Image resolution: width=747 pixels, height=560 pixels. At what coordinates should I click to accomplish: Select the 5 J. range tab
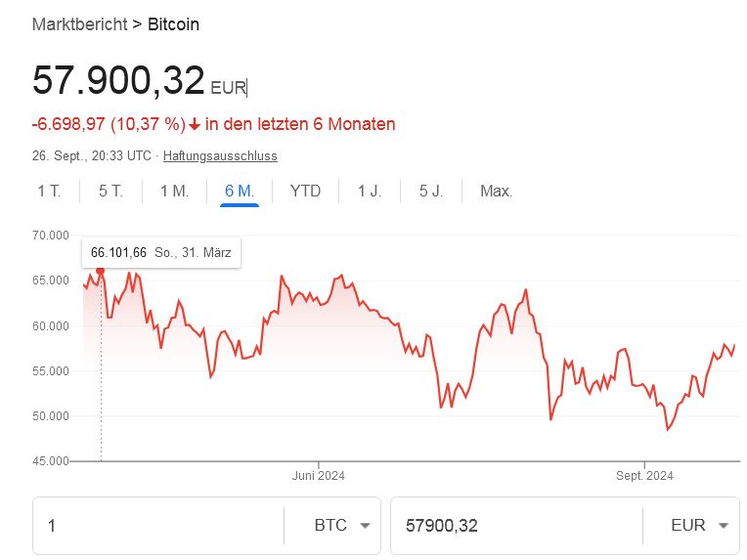[431, 191]
